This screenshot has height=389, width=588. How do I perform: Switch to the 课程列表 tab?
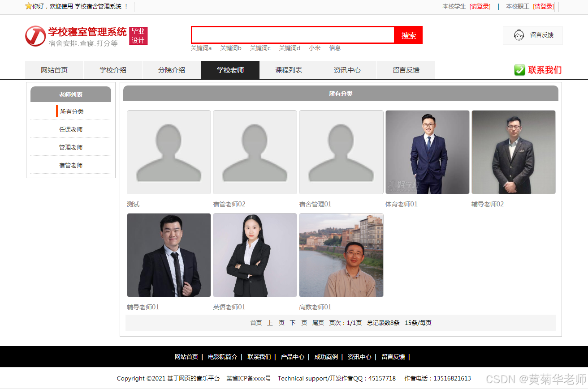coord(289,70)
